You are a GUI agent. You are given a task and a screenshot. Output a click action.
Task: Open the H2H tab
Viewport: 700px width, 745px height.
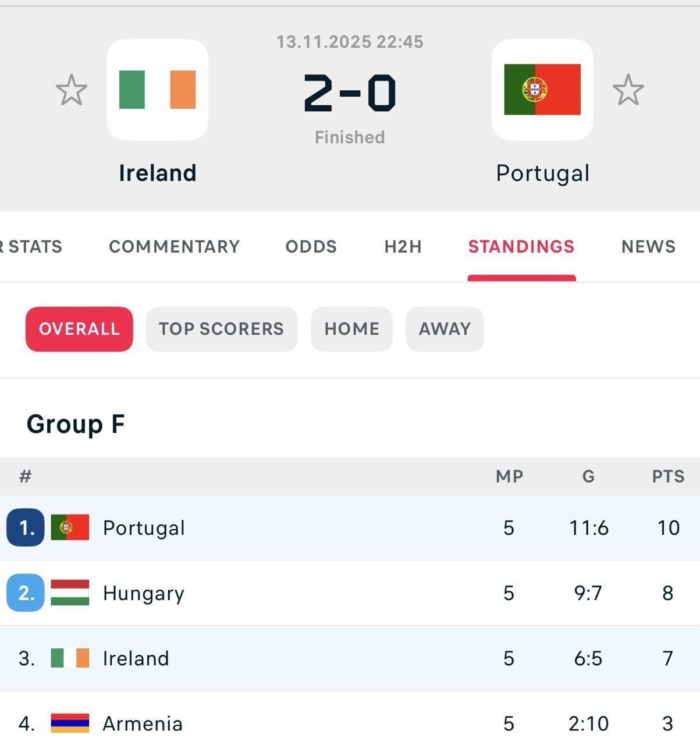403,247
